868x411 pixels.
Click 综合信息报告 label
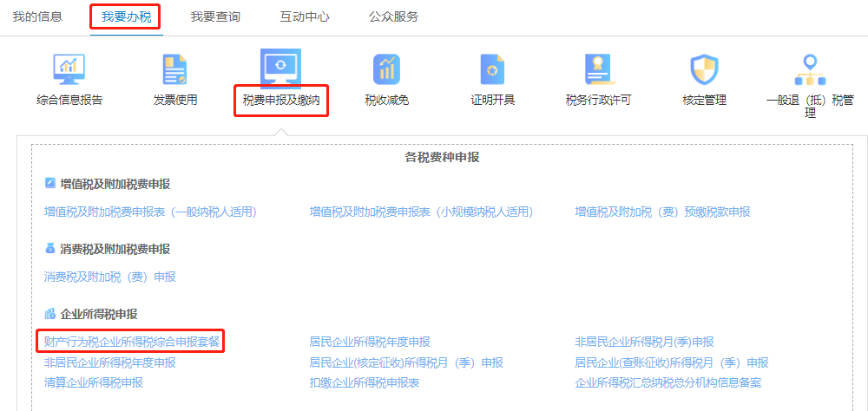coord(69,100)
